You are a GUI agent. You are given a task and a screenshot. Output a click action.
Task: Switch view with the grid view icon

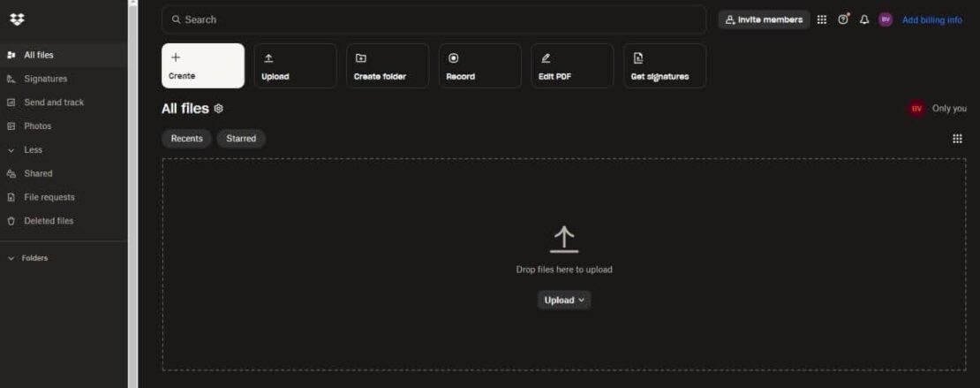[x=957, y=139]
